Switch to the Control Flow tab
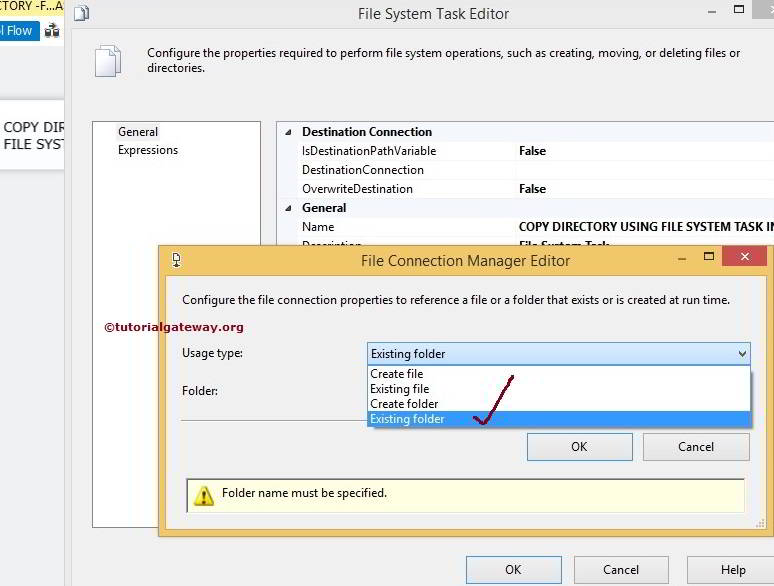The image size is (774, 586). click(x=18, y=31)
